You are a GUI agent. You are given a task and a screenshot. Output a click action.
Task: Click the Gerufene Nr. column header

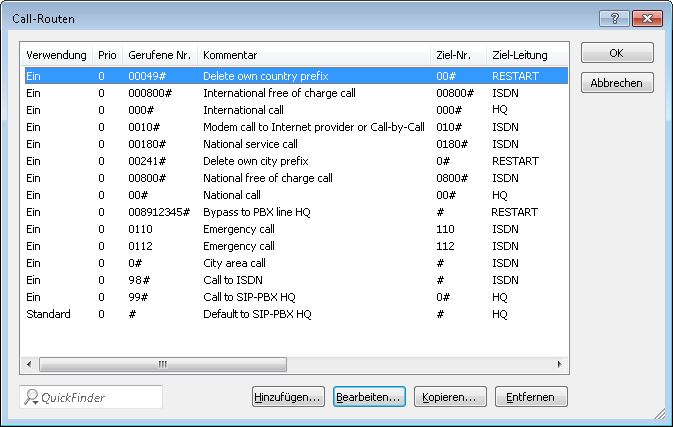tap(158, 54)
